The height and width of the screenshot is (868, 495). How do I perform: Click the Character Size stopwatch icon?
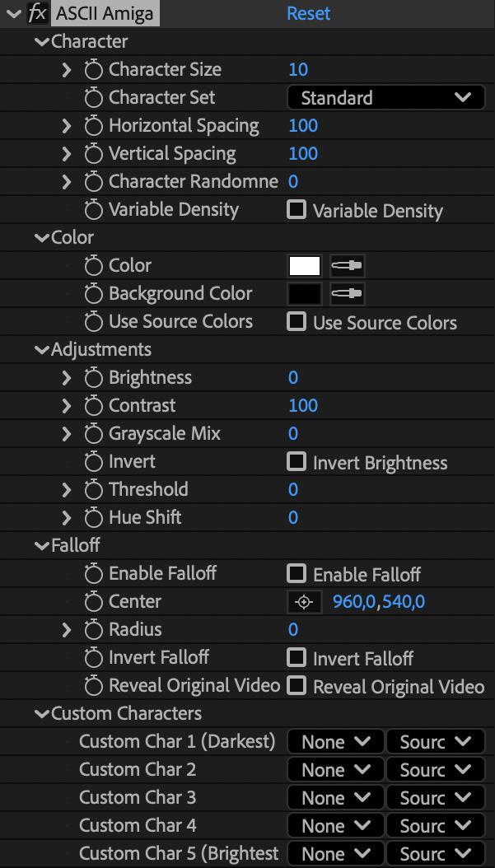pyautogui.click(x=94, y=70)
